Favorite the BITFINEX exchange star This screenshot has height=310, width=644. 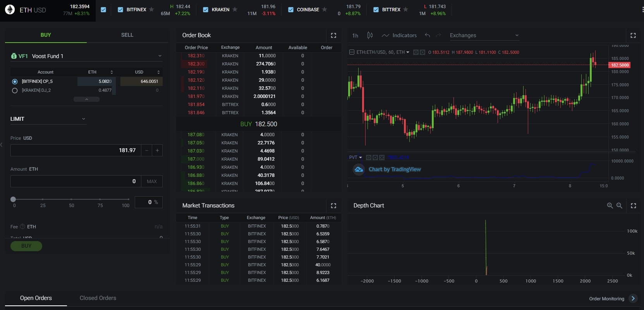pos(151,9)
